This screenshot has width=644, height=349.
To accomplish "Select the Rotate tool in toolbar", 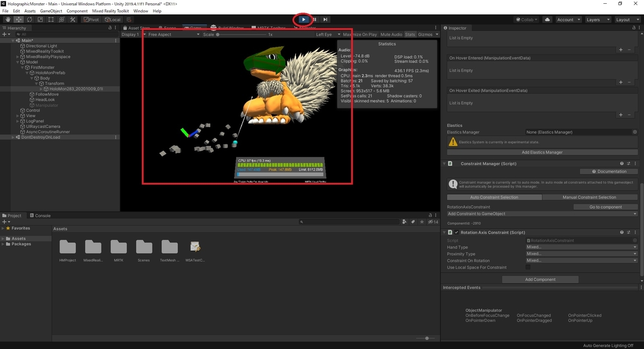I will pyautogui.click(x=29, y=19).
